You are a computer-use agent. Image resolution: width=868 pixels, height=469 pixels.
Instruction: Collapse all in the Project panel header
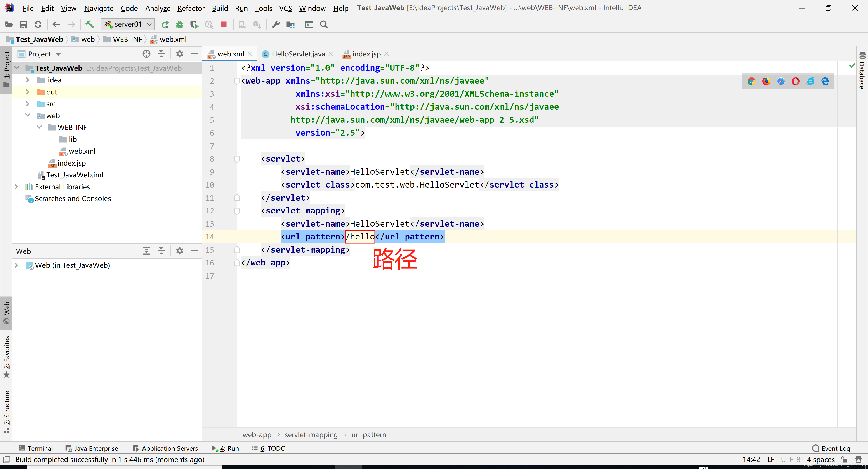pos(161,54)
